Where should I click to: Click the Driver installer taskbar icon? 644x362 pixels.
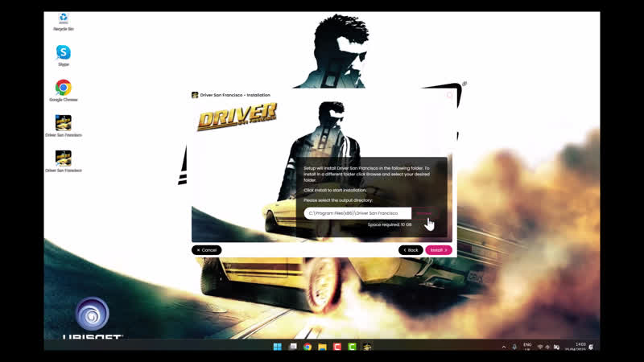coord(367,347)
